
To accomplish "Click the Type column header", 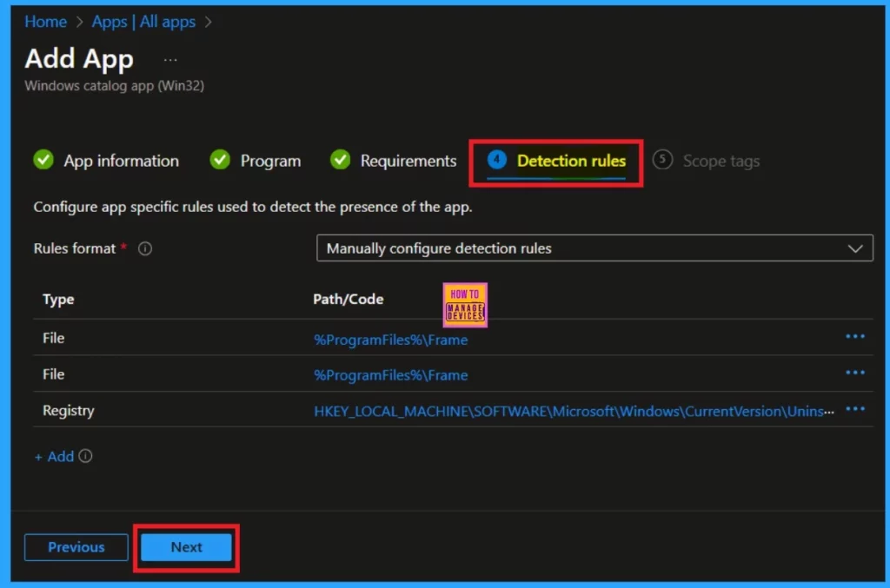I will pos(58,299).
